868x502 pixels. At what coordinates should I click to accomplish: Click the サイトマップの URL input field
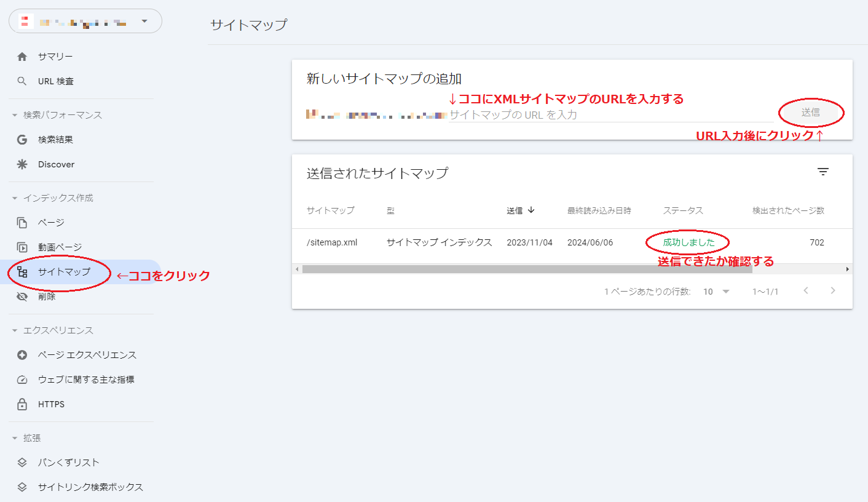tap(609, 114)
